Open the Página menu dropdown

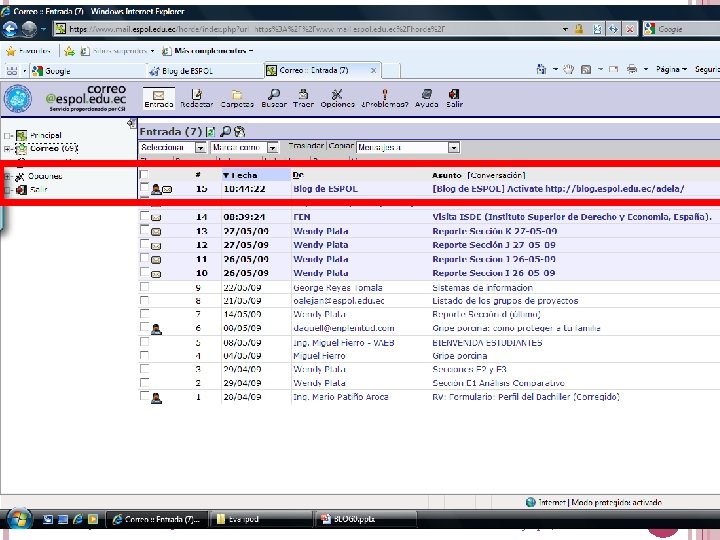671,69
